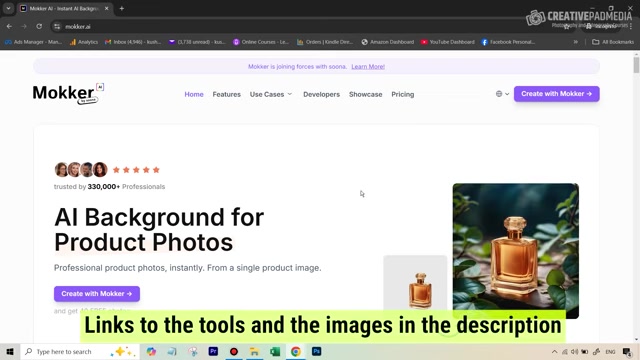Click header Create with Mokker button
The image size is (640, 360).
pos(557,94)
